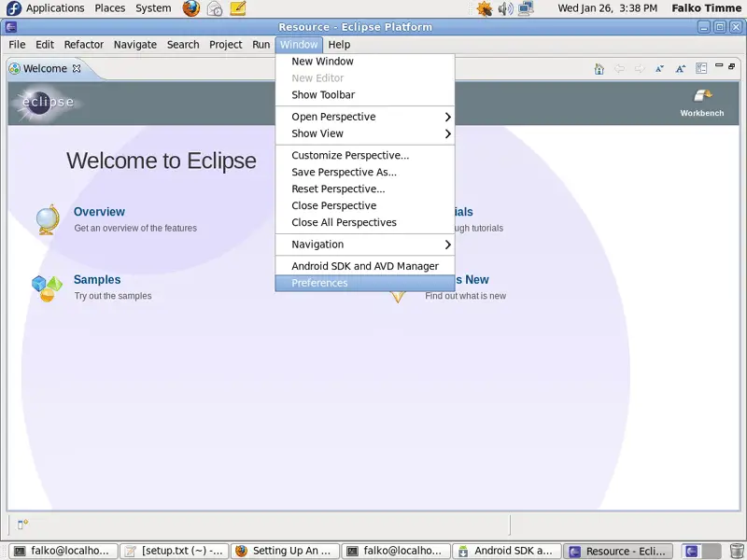Open the System menu
This screenshot has width=747, height=560.
pos(153,8)
